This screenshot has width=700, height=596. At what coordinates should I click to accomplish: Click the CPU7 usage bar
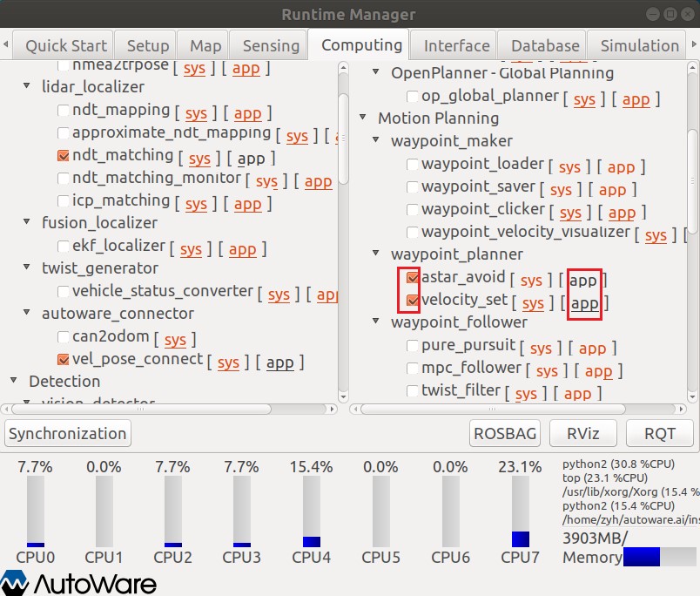tap(520, 511)
